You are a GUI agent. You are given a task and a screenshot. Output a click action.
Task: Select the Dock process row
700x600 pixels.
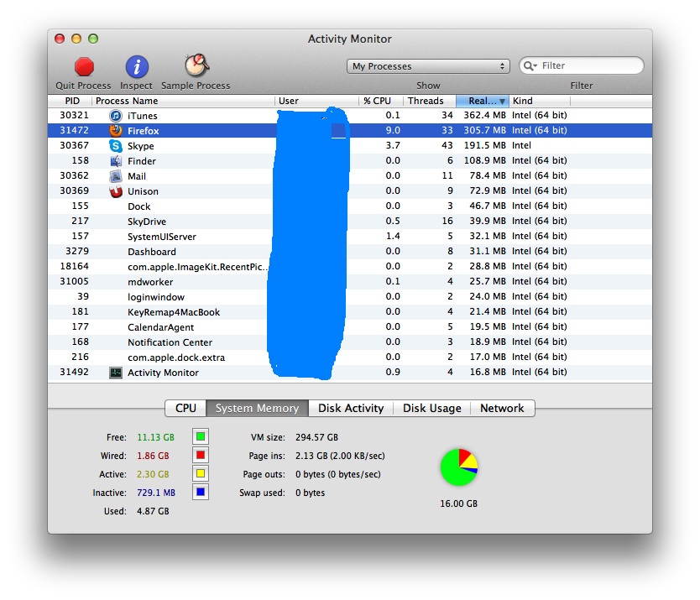[x=349, y=206]
